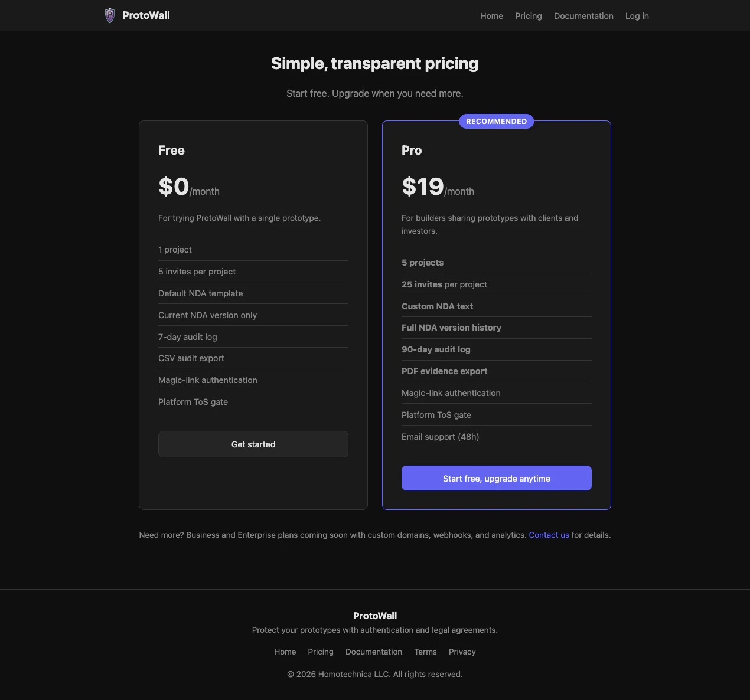Open the Privacy policy from the footer
The width and height of the screenshot is (750, 700).
462,652
